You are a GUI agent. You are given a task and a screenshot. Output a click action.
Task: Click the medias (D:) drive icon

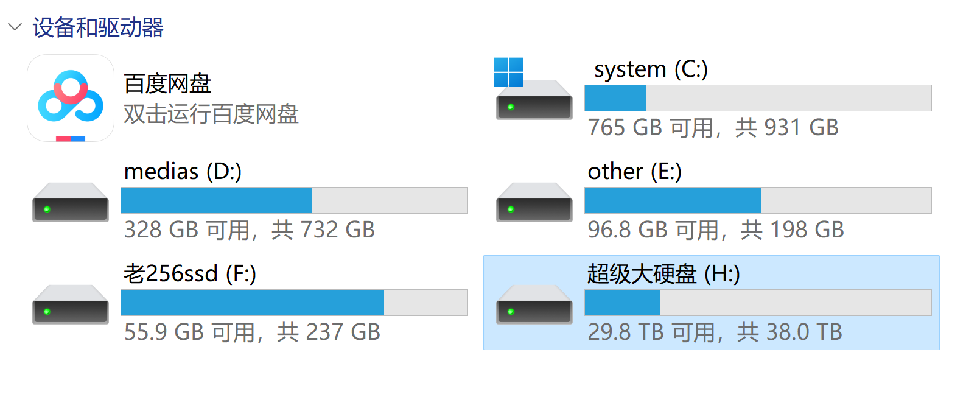tap(71, 202)
